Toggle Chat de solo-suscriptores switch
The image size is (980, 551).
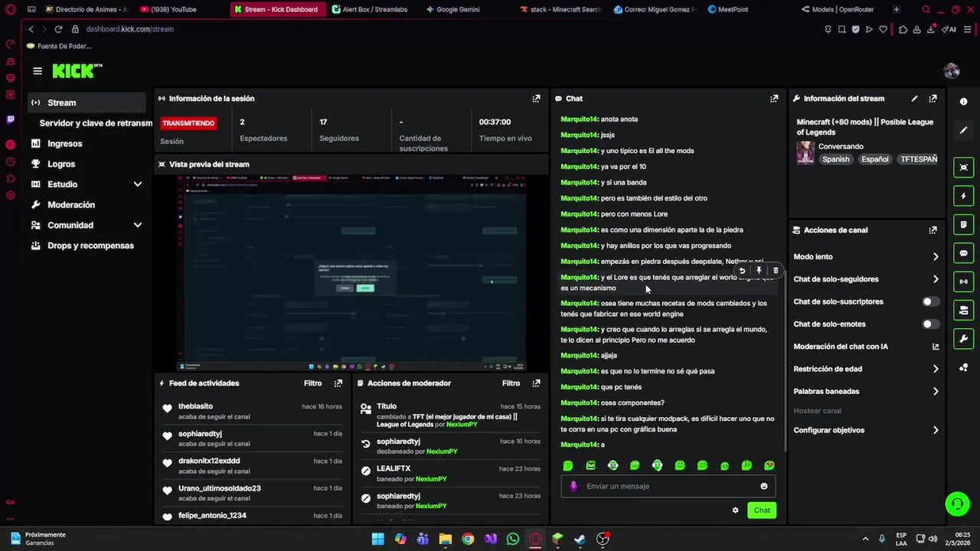pyautogui.click(x=930, y=302)
